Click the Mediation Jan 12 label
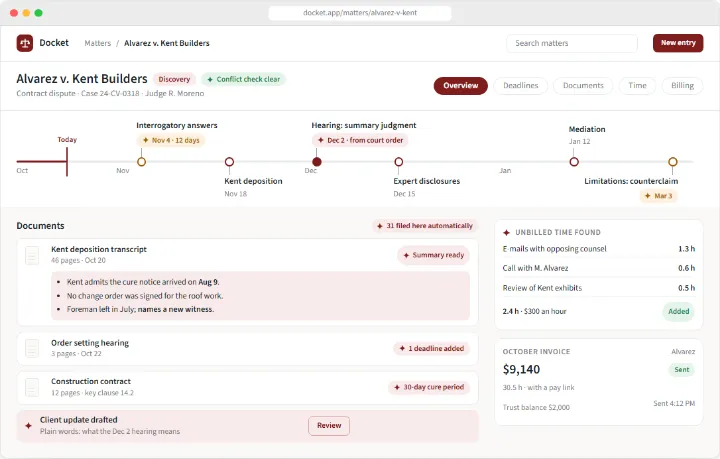Screen dimensions: 720x459 pos(587,135)
